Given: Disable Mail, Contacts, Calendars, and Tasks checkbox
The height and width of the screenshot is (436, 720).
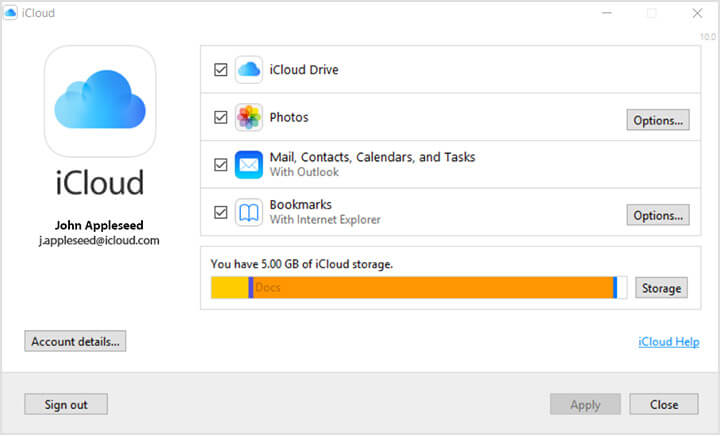Looking at the screenshot, I should [220, 165].
